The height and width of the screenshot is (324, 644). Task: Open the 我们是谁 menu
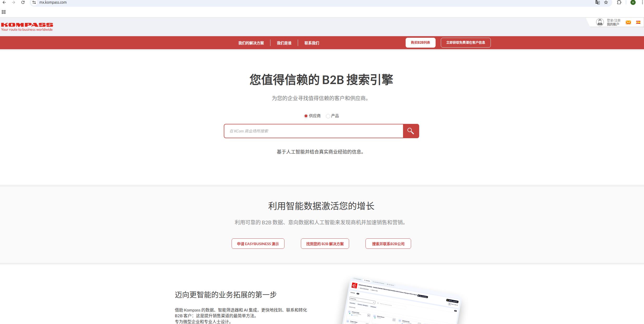point(284,43)
